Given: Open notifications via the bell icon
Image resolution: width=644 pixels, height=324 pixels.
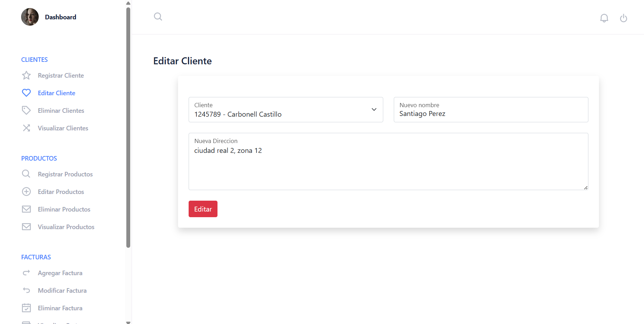Looking at the screenshot, I should click(604, 18).
